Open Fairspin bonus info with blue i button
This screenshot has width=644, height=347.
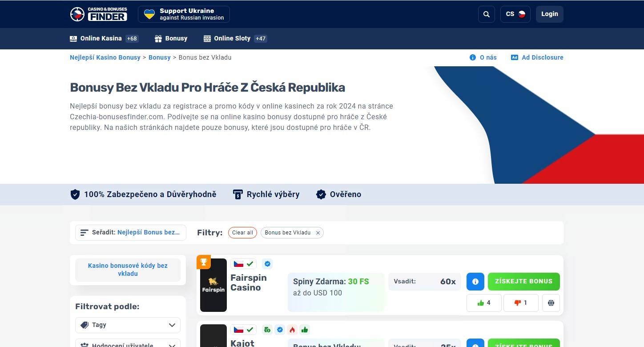475,282
